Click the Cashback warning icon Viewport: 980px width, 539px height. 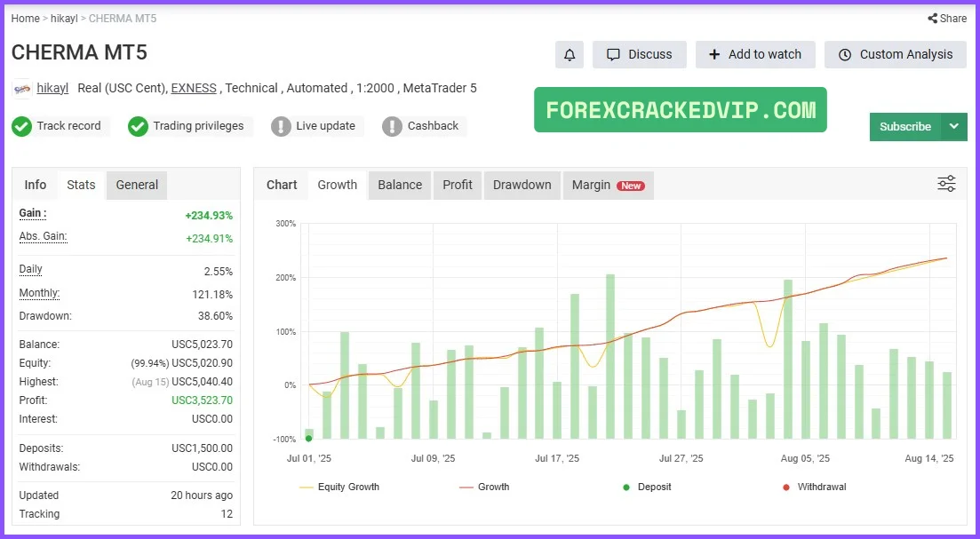[x=392, y=126]
